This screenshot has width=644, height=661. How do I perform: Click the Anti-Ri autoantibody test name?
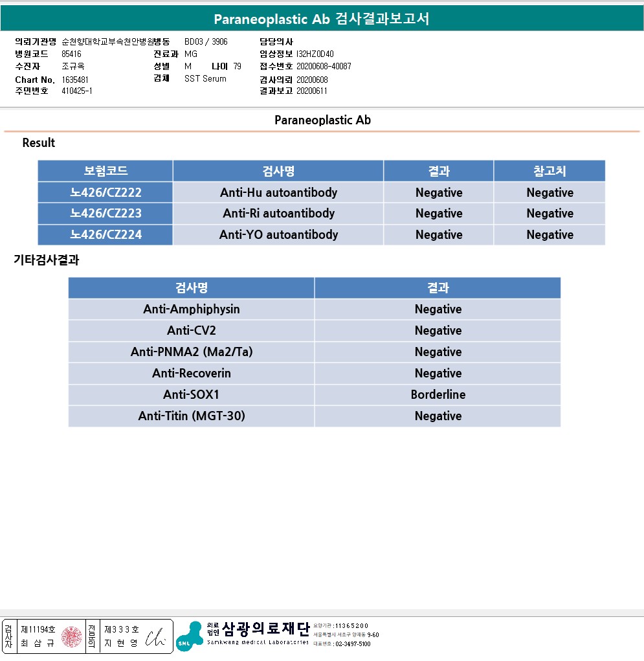[x=278, y=213]
